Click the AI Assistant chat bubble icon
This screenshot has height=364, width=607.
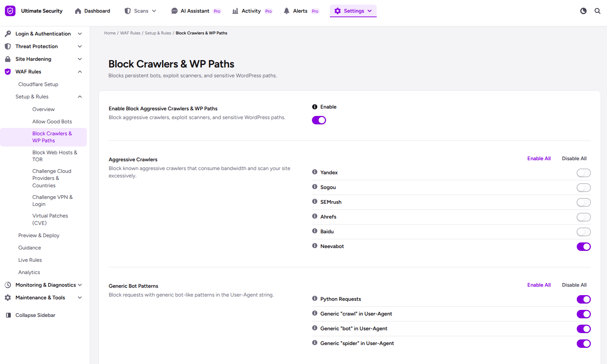click(174, 11)
